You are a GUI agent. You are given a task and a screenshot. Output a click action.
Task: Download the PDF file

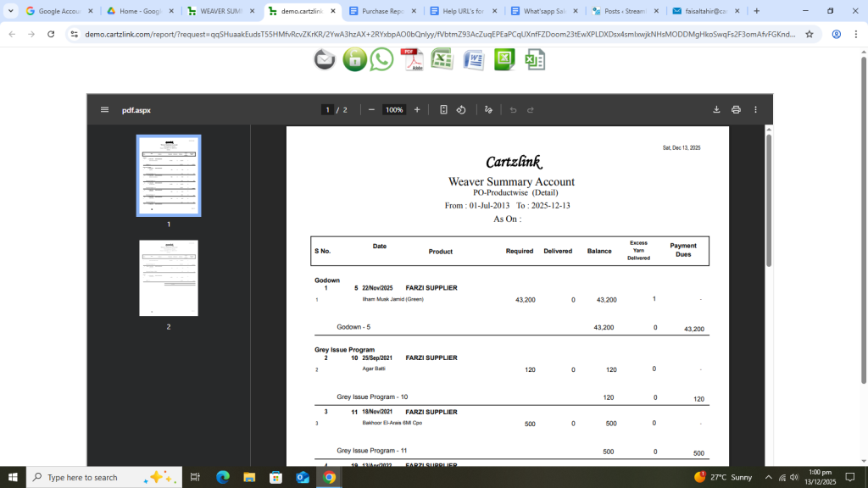[x=716, y=110]
